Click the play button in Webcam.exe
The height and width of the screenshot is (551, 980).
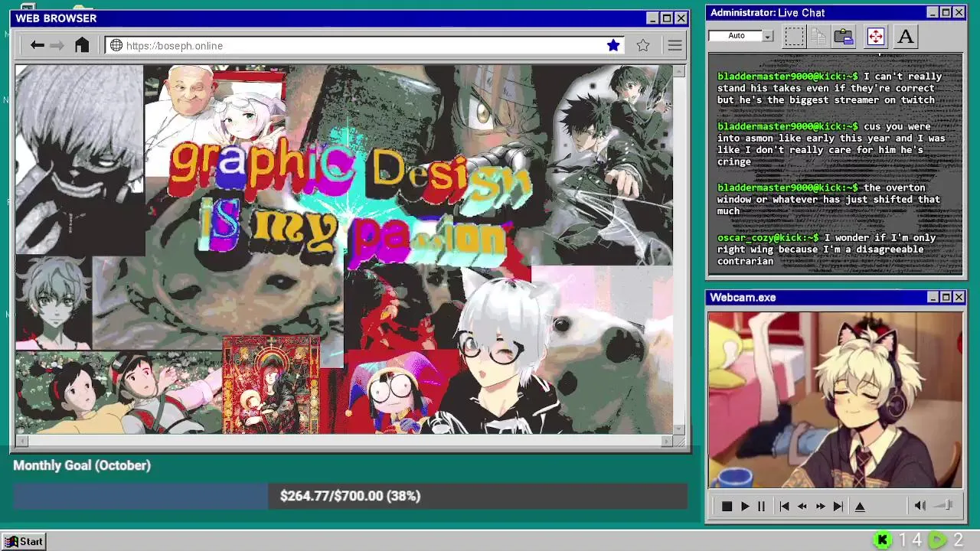[744, 506]
